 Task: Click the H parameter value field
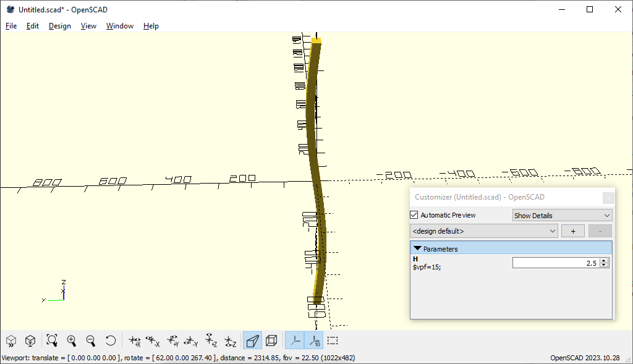556,263
